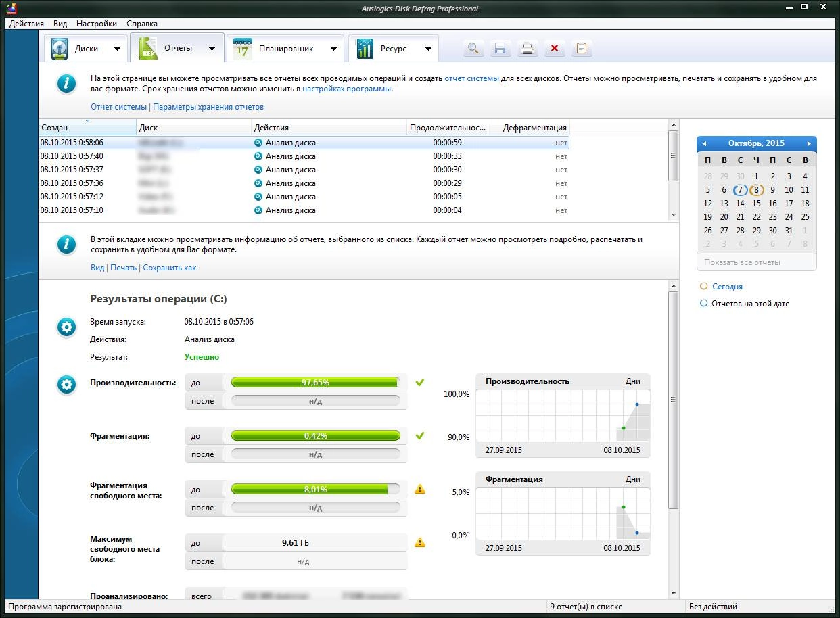
Task: Select report row created 08.10.2015 0:57:10
Action: tap(304, 210)
